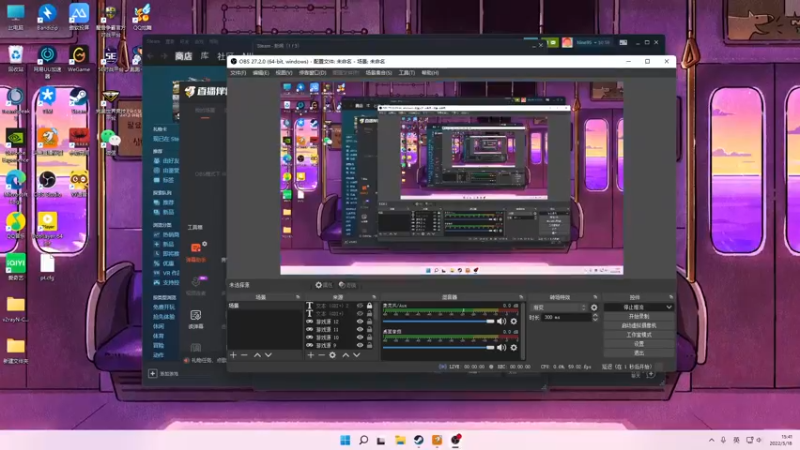Remove scene with the minus icon
This screenshot has height=450, width=800.
[244, 355]
